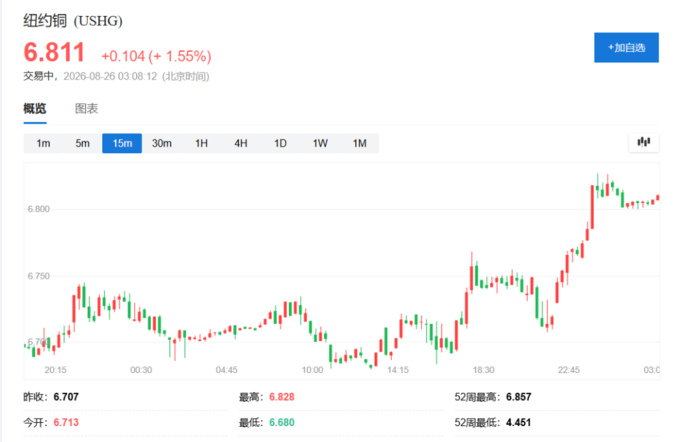This screenshot has height=442, width=680.
Task: Click the tall red candle near 22:45 breakout
Action: pos(592,207)
